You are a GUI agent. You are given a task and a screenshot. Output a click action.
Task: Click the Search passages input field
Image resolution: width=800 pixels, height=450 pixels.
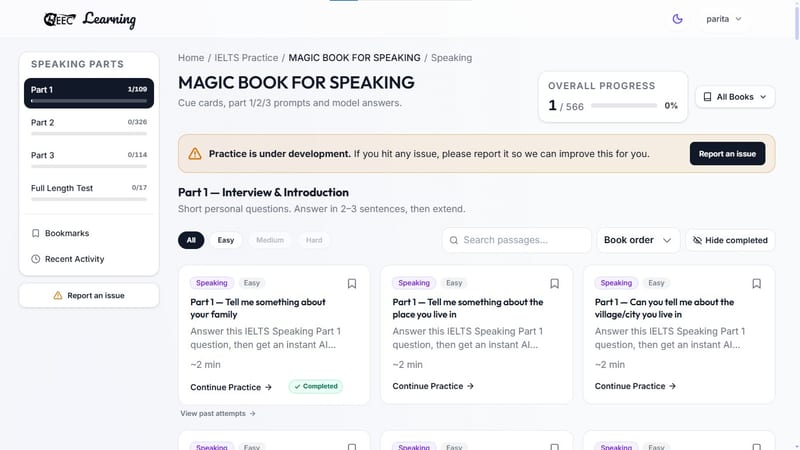pos(516,240)
